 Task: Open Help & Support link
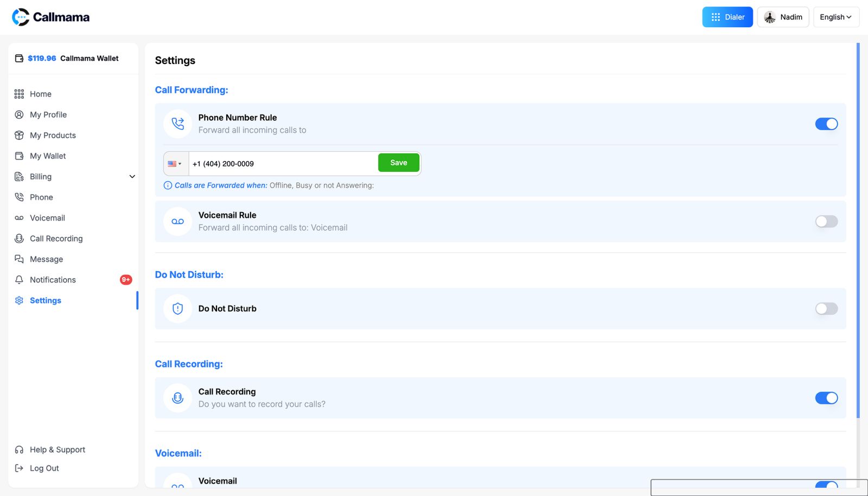(x=58, y=449)
